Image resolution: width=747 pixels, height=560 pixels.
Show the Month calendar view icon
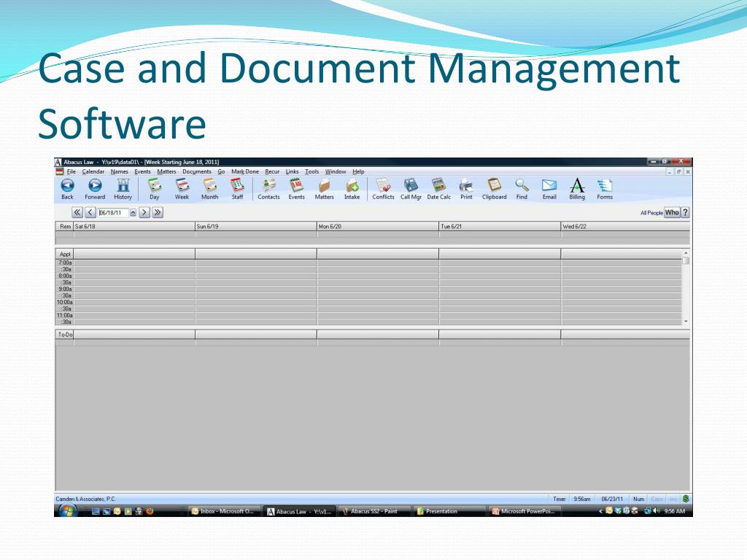point(209,185)
